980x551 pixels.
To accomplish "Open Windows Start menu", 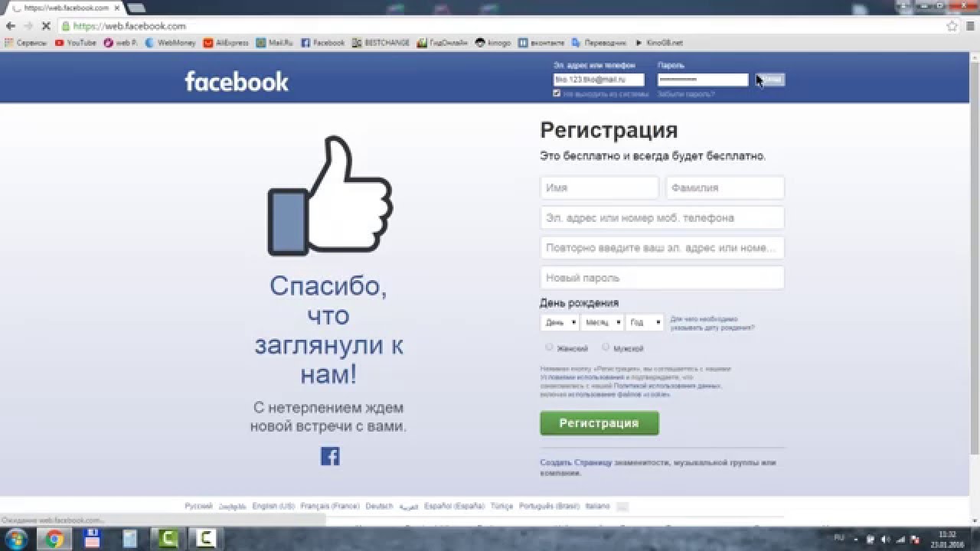I will (15, 539).
